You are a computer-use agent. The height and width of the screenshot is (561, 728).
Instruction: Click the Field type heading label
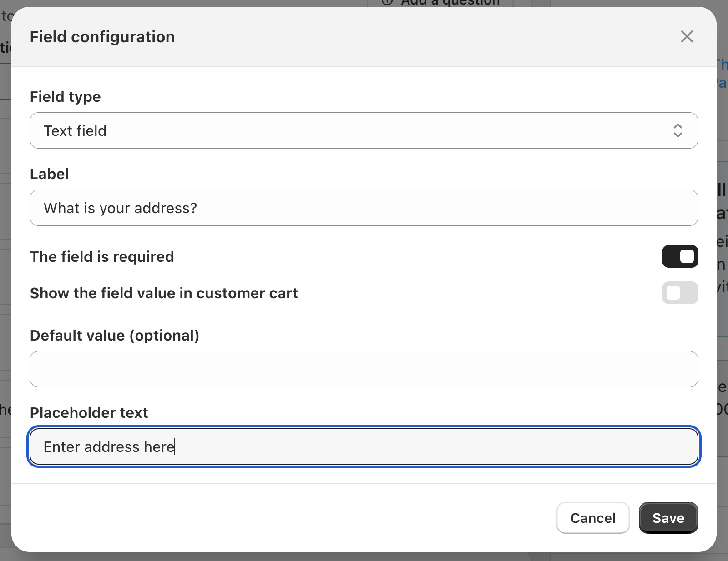pos(65,97)
